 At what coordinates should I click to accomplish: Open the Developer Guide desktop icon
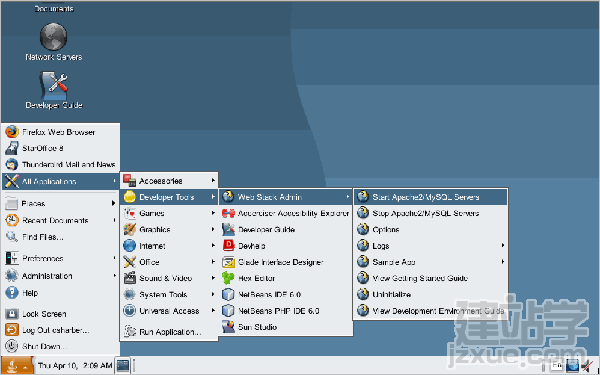54,90
